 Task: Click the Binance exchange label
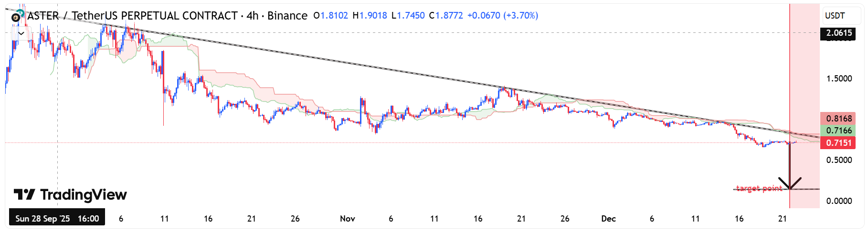pos(287,16)
